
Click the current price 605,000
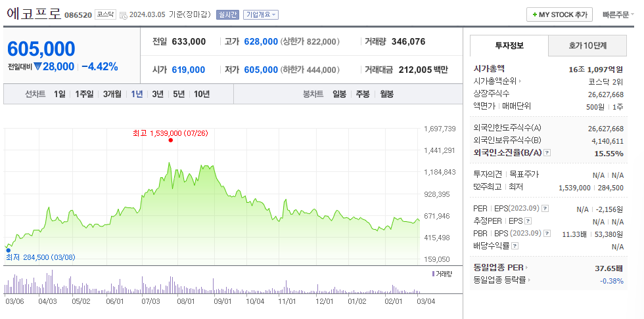(41, 49)
